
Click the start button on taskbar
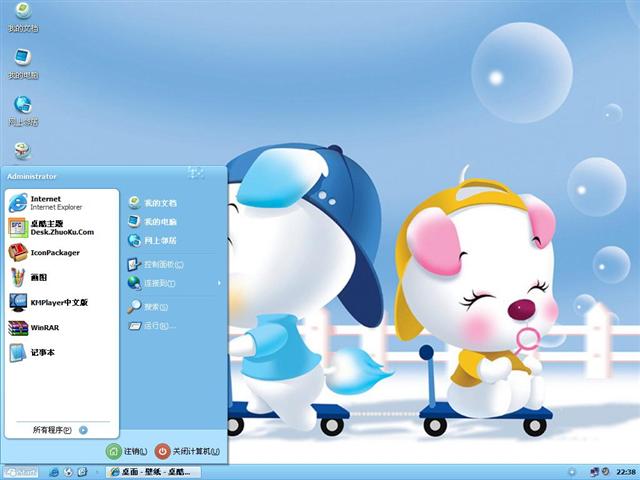(20, 472)
